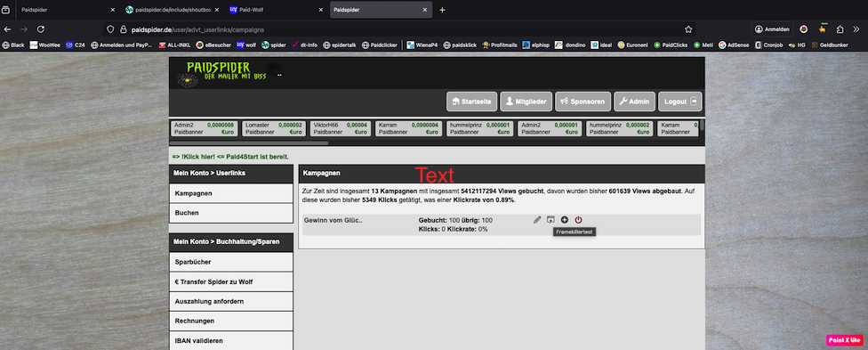Screen dimensions: 868x350
Task: Click the Paid4Start ist bereit link
Action: point(230,157)
